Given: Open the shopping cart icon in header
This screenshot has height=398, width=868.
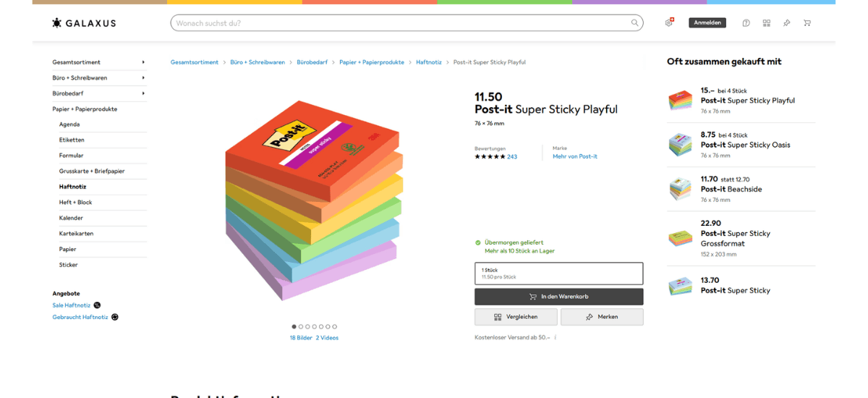Looking at the screenshot, I should click(x=807, y=23).
